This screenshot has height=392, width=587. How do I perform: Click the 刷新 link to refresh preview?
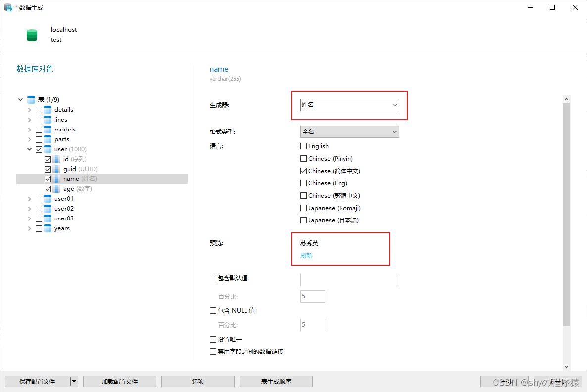(x=306, y=255)
